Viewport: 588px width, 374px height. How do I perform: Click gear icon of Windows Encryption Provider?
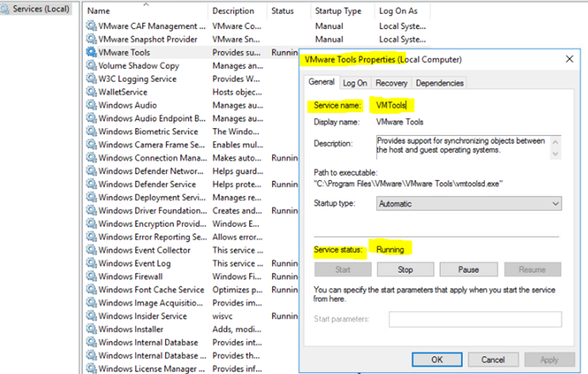pyautogui.click(x=91, y=224)
